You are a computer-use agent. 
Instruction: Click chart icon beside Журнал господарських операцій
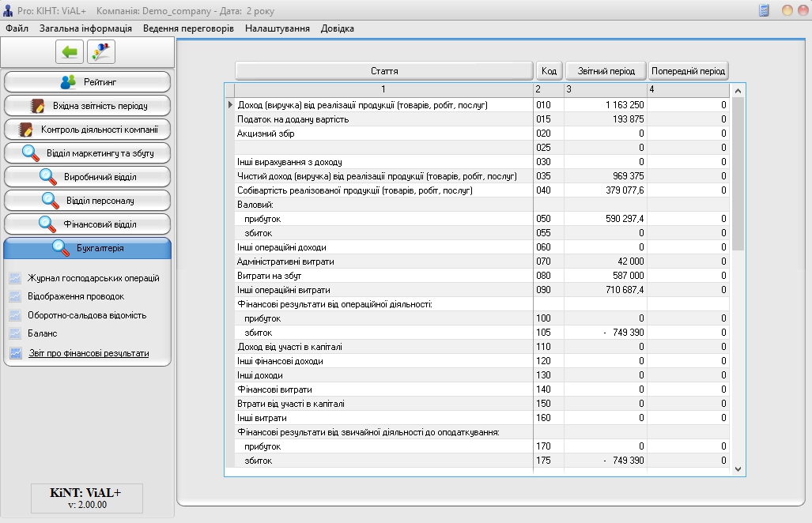(15, 278)
